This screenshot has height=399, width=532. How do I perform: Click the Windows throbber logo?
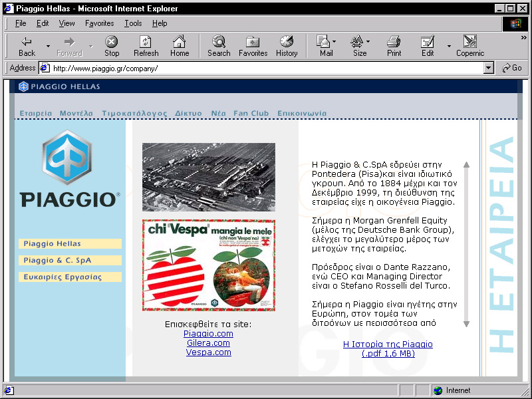coord(515,23)
